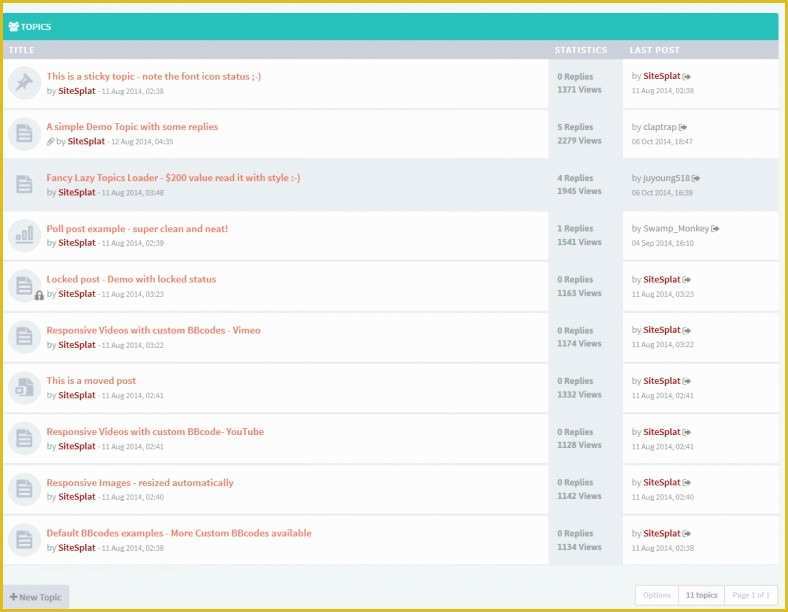Open 'Poll post example' topic
The width and height of the screenshot is (788, 612).
pos(137,229)
